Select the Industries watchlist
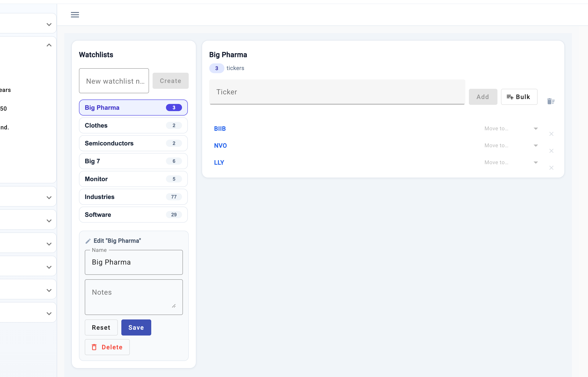588x377 pixels. click(133, 197)
